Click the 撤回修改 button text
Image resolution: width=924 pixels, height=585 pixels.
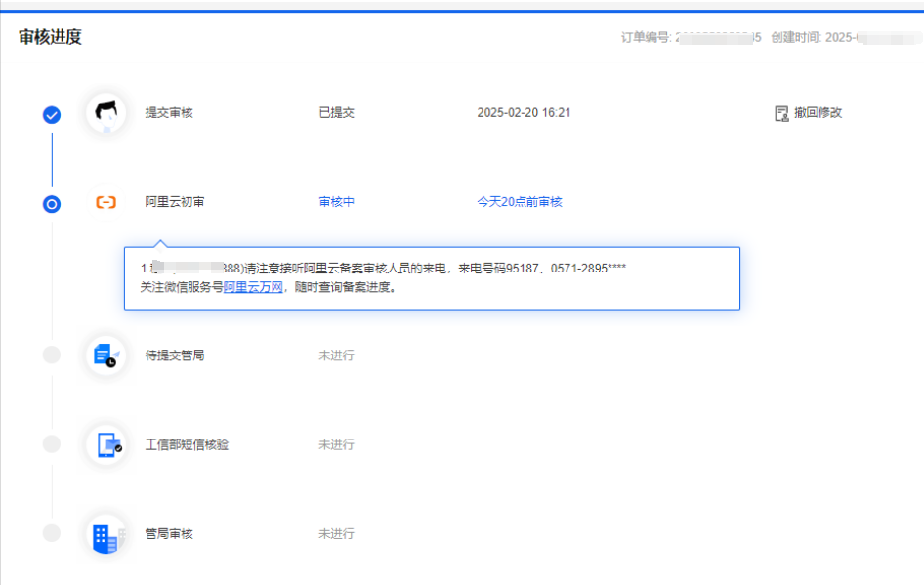[818, 113]
